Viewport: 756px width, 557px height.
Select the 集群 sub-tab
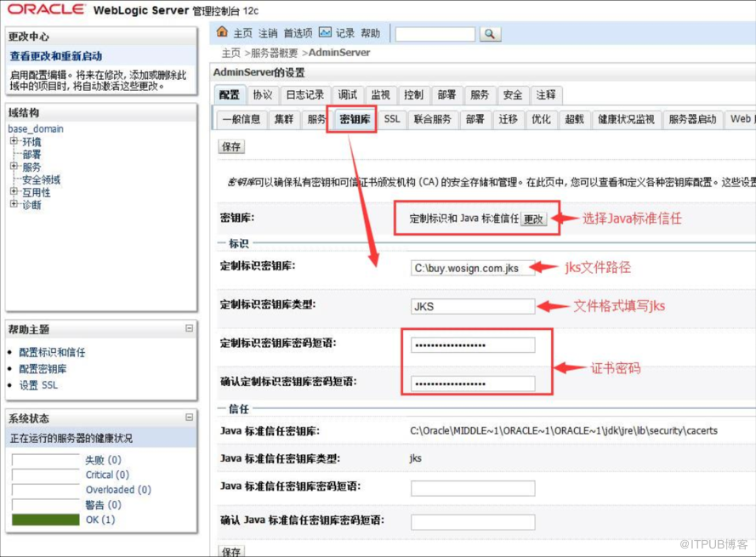pyautogui.click(x=284, y=119)
